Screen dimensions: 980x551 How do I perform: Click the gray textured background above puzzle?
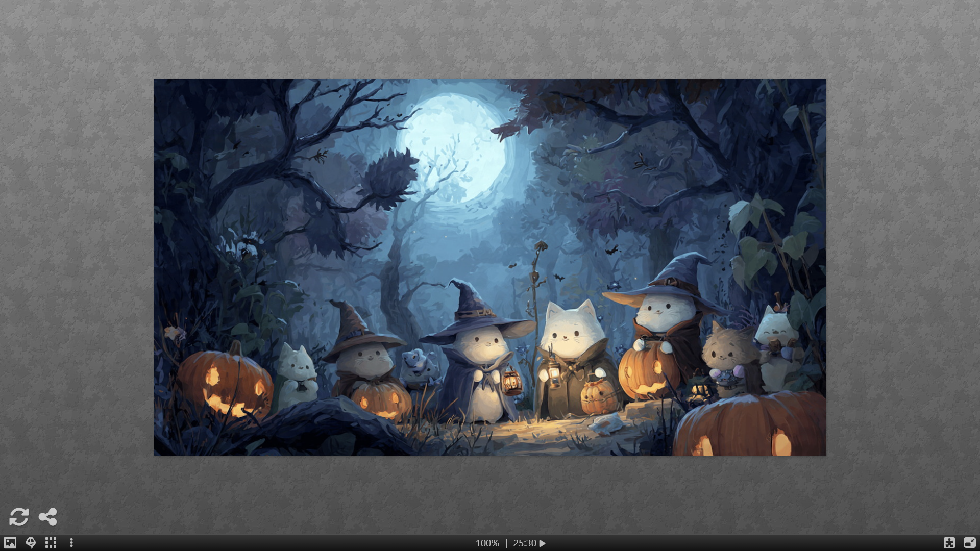coord(490,38)
